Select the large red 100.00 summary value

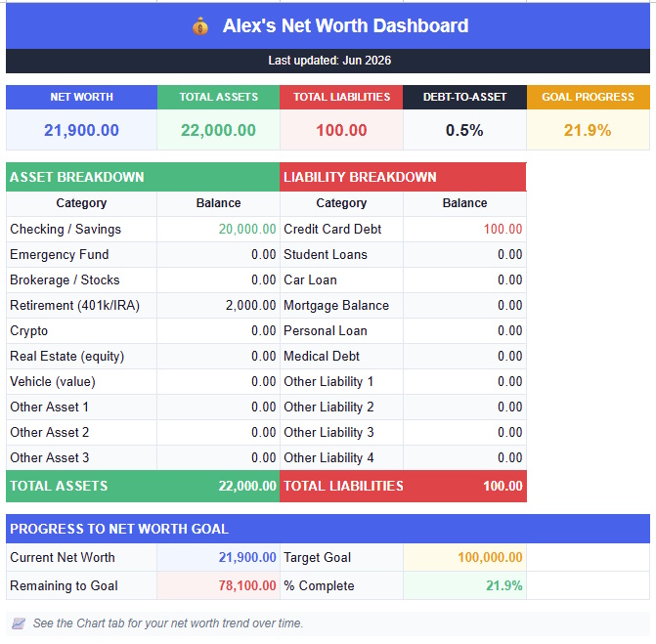click(x=341, y=130)
